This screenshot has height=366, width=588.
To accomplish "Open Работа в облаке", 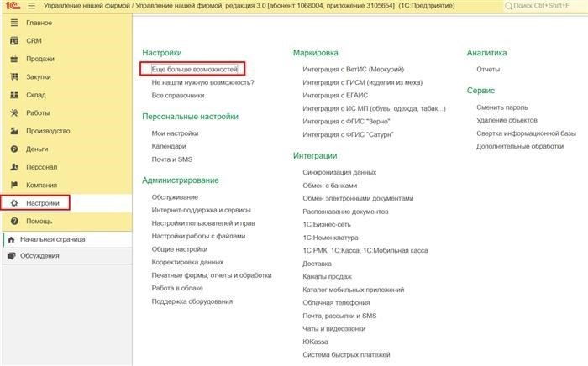I will pos(177,288).
